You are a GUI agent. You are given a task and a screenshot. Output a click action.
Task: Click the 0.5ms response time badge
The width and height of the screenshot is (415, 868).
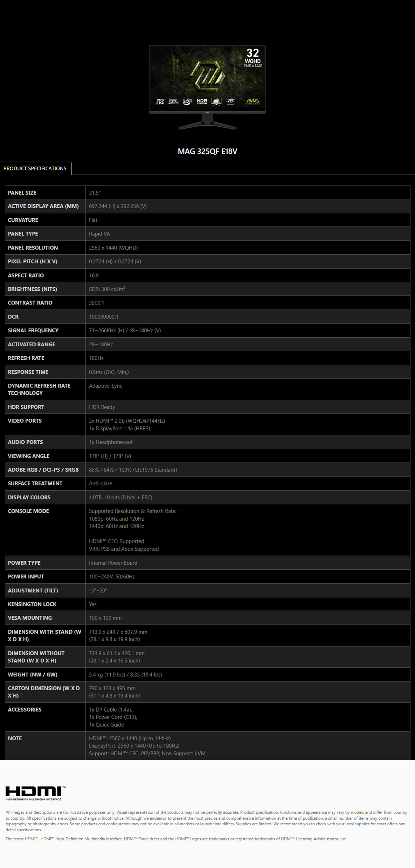(188, 102)
